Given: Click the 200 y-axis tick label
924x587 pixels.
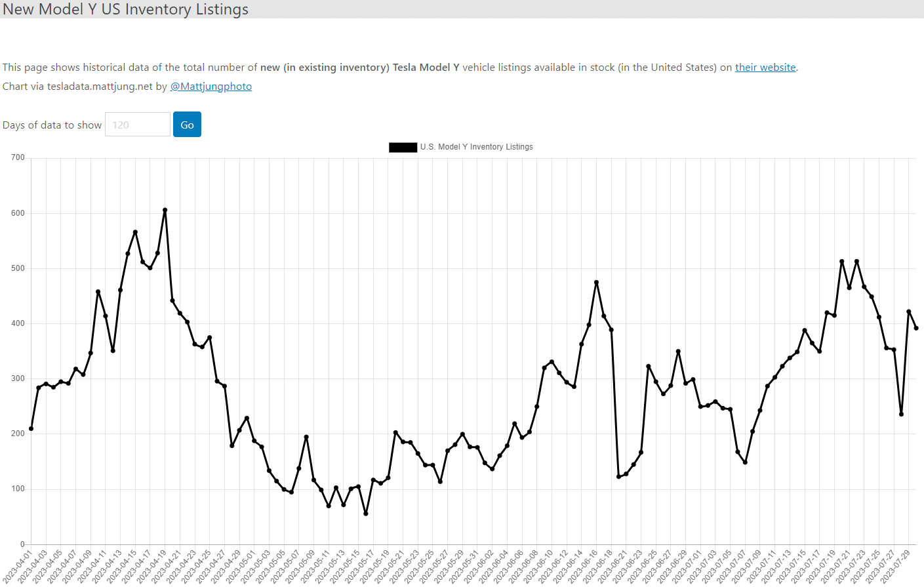Looking at the screenshot, I should tap(18, 433).
